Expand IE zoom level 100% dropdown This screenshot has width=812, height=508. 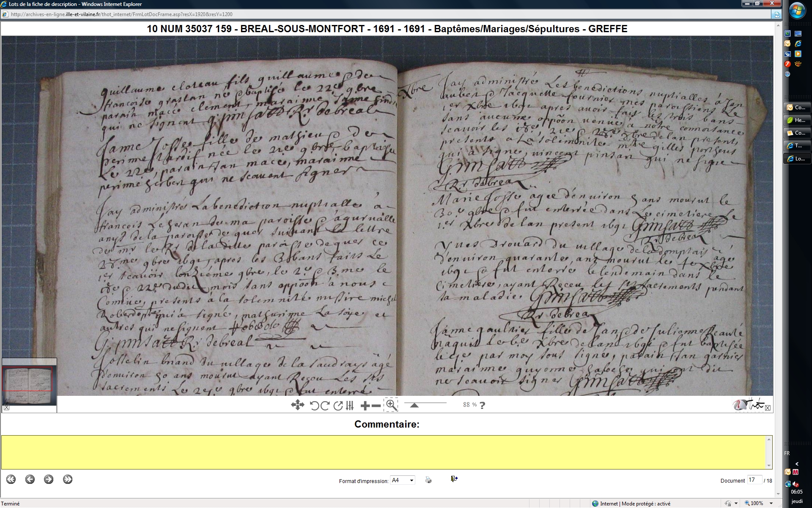771,503
